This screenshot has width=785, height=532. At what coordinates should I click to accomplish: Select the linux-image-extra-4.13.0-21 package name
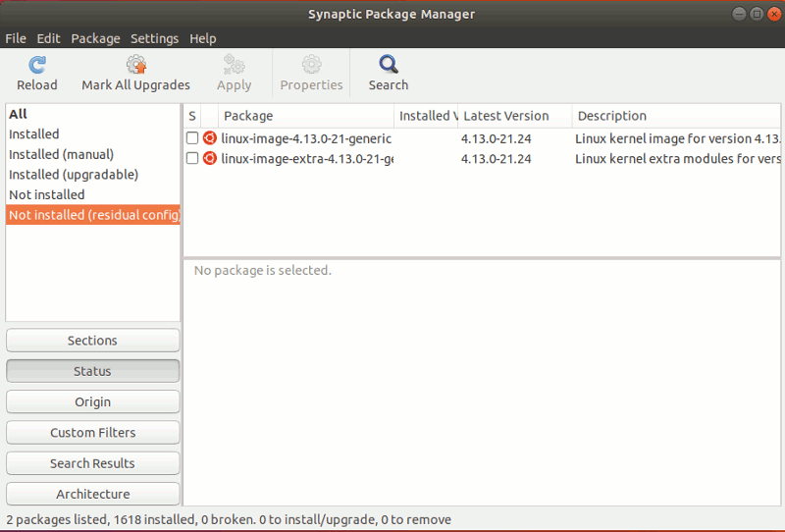tap(307, 159)
